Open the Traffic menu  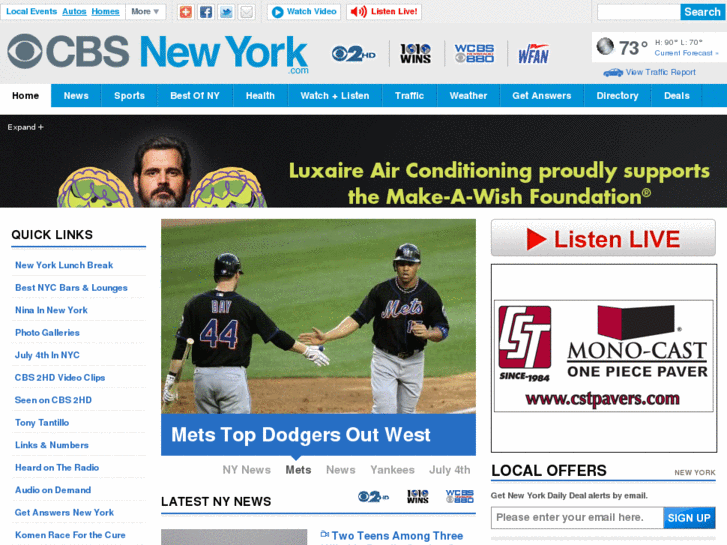click(409, 96)
